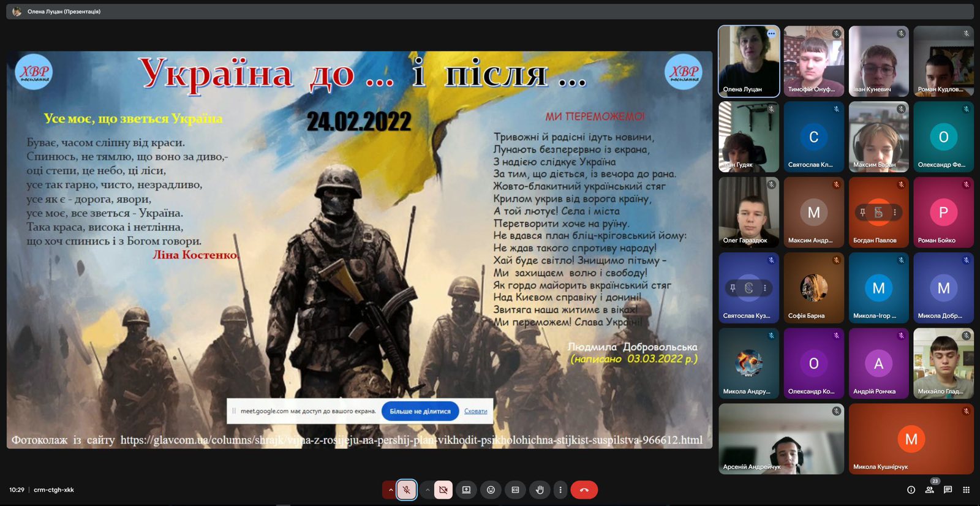This screenshot has width=980, height=506.
Task: Open more options three-dot menu in call bar
Action: tap(560, 490)
